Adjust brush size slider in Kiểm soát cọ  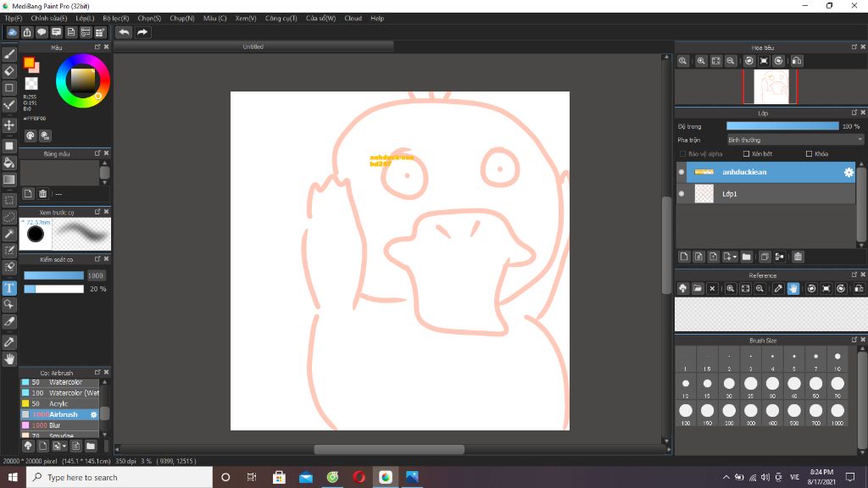(x=53, y=275)
